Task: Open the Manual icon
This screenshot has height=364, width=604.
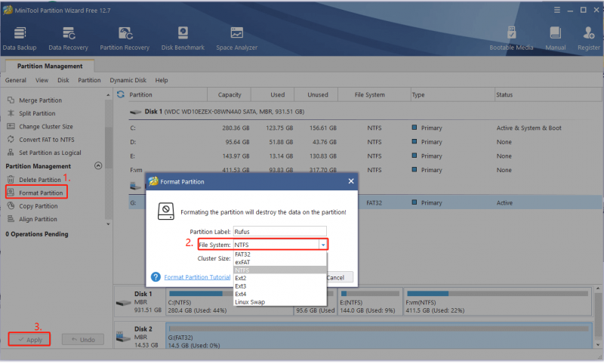Action: click(555, 33)
